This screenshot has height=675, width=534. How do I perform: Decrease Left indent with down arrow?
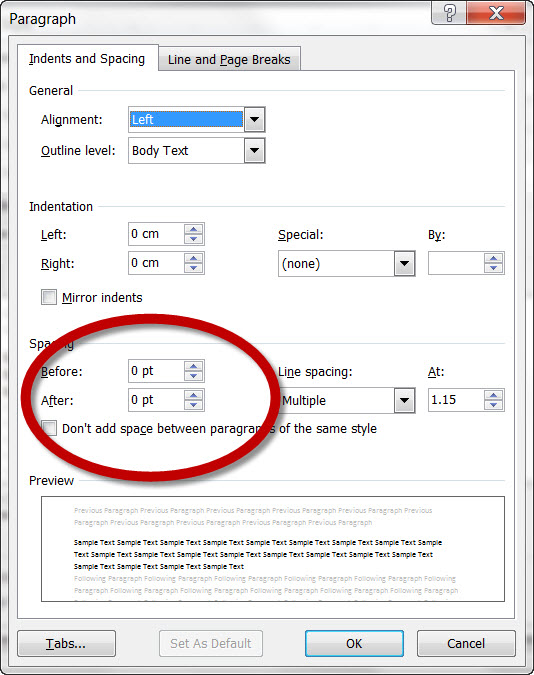click(193, 239)
